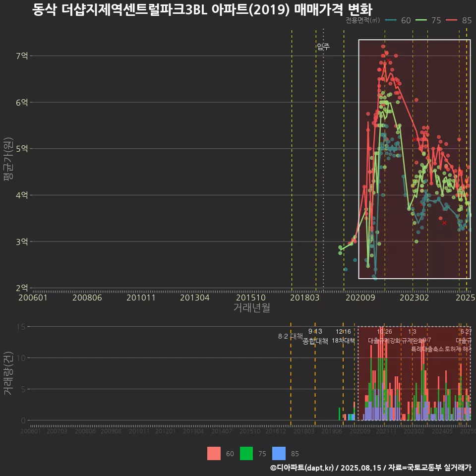
Task: Click 202111 on the volume chart axis
Action: click(x=386, y=431)
